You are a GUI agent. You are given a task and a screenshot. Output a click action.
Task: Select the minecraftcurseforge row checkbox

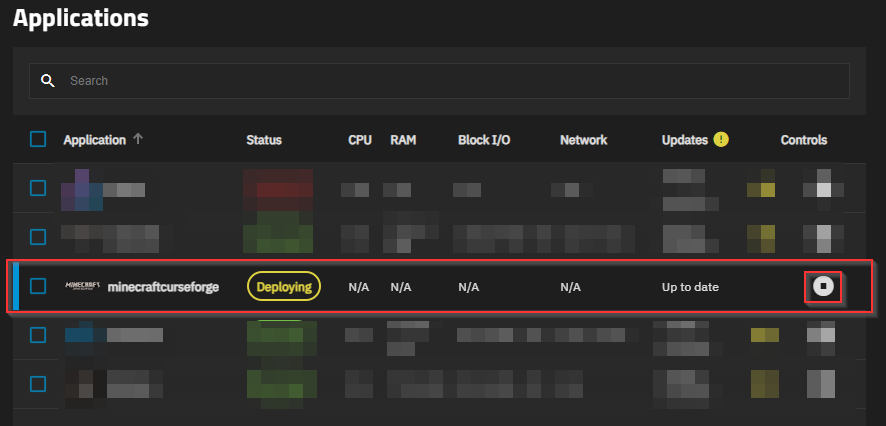pos(38,286)
